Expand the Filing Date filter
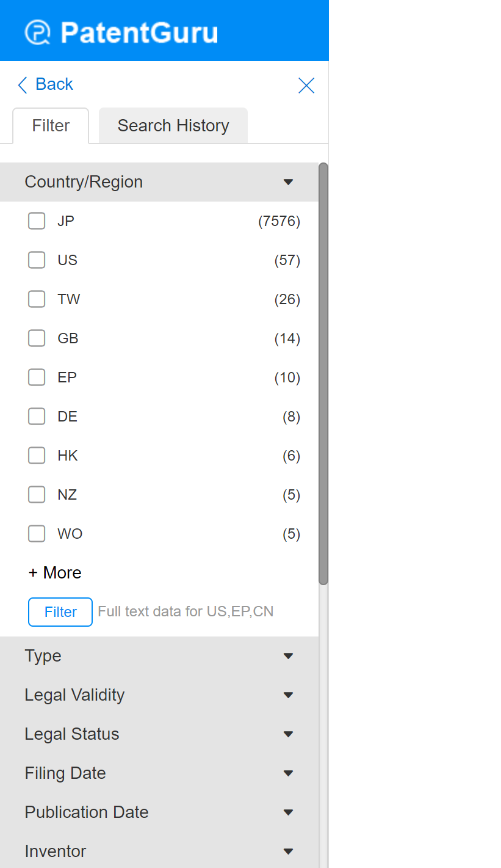The image size is (501, 868). click(289, 773)
